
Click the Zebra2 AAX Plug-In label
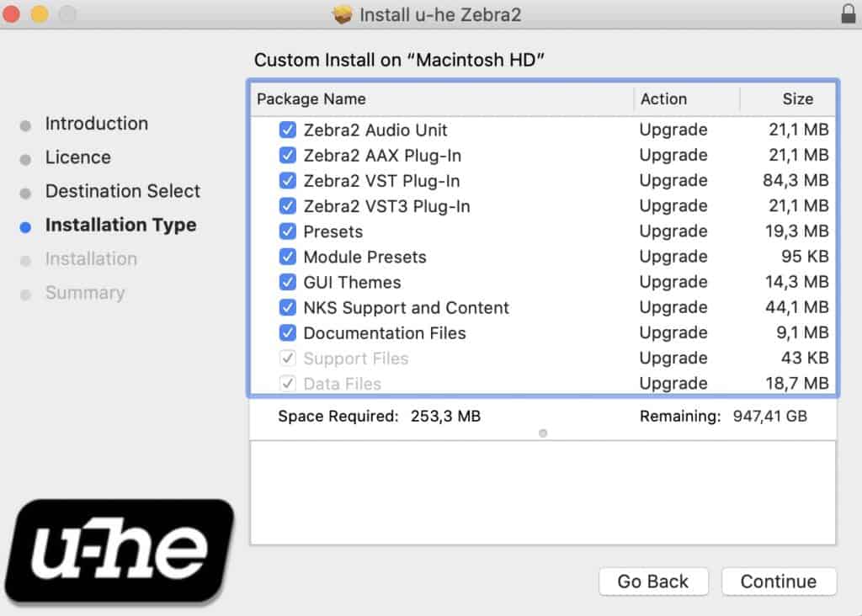(382, 156)
